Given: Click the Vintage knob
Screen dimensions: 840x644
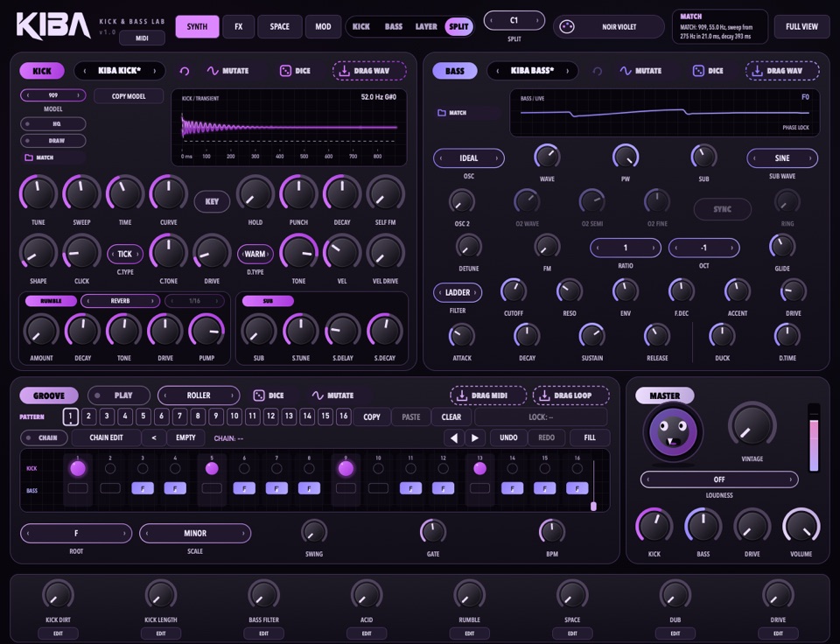Looking at the screenshot, I should coord(752,426).
